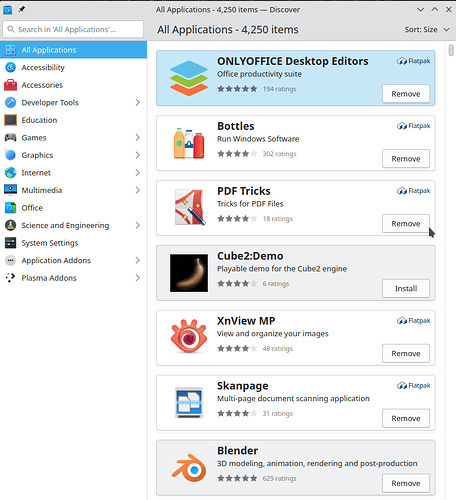Click the Blender logo icon

click(189, 468)
